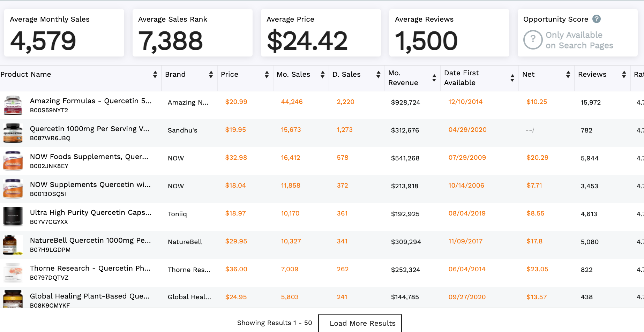Sort table by Product Name arrows

pos(155,74)
